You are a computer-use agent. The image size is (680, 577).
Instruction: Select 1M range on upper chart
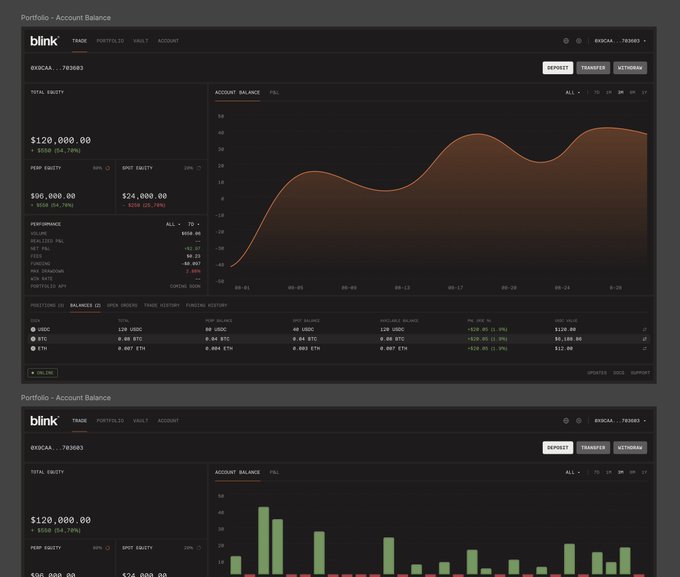609,92
